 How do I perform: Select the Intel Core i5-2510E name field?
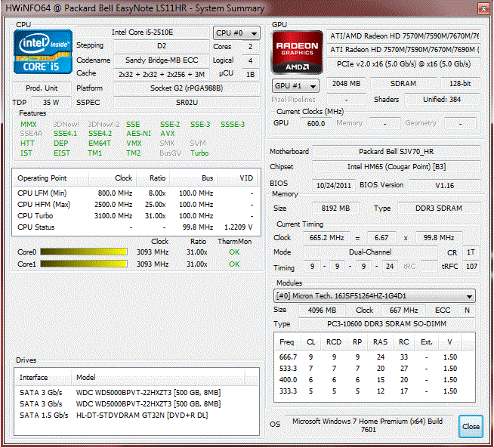(143, 32)
